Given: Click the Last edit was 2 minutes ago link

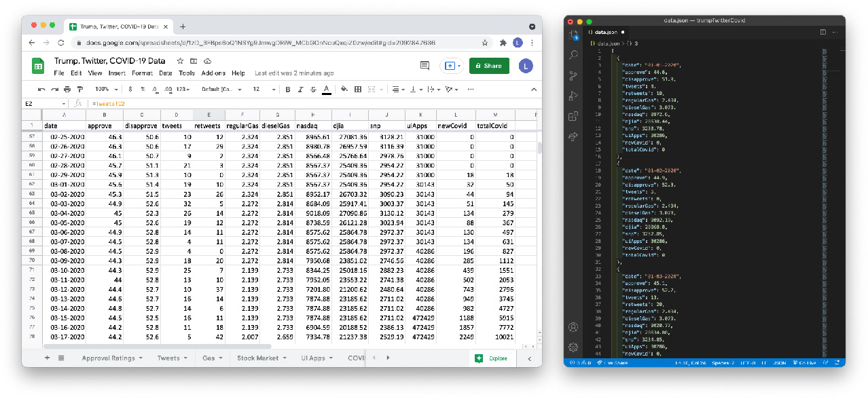Looking at the screenshot, I should tap(294, 73).
